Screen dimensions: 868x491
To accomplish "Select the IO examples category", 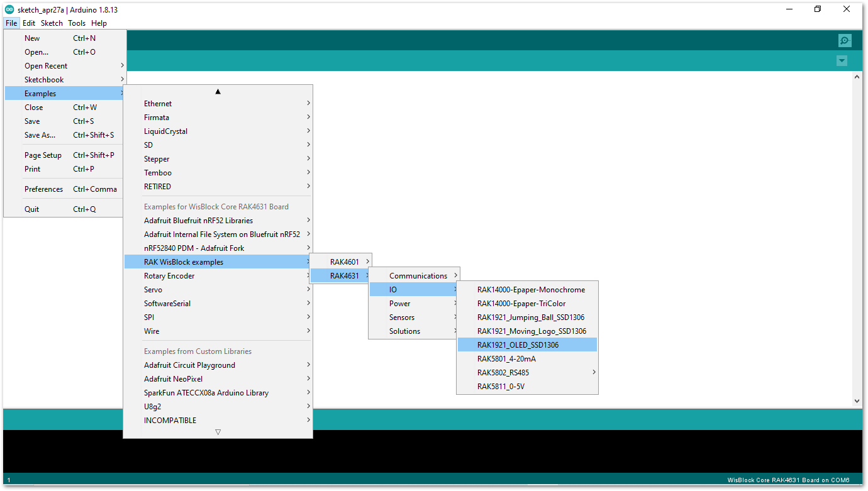I will click(x=415, y=290).
